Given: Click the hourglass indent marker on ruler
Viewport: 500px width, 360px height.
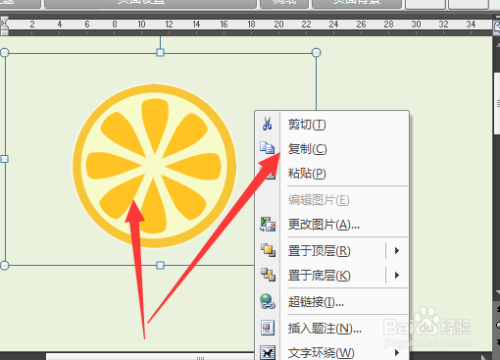Looking at the screenshot, I should 4,25.
